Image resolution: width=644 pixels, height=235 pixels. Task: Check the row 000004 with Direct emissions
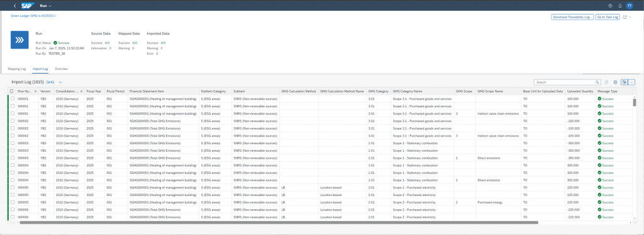(x=12, y=180)
